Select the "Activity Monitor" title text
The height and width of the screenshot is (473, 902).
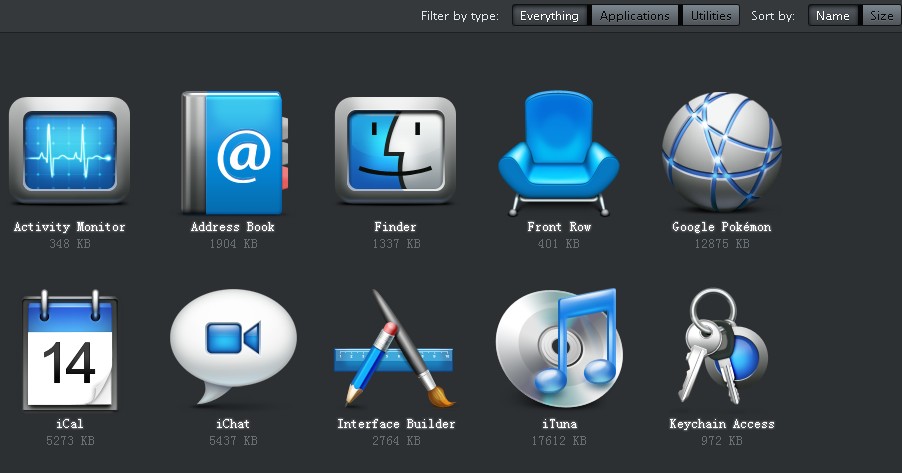(70, 227)
